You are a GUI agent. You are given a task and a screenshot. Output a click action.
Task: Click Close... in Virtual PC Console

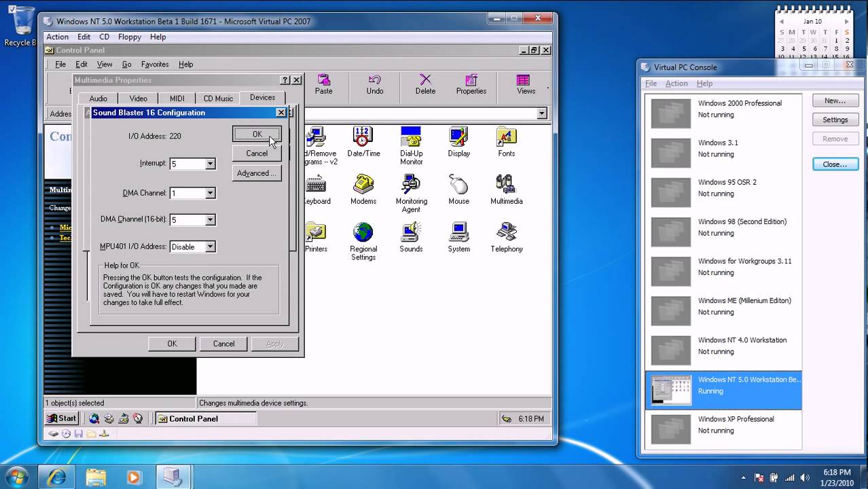[835, 164]
